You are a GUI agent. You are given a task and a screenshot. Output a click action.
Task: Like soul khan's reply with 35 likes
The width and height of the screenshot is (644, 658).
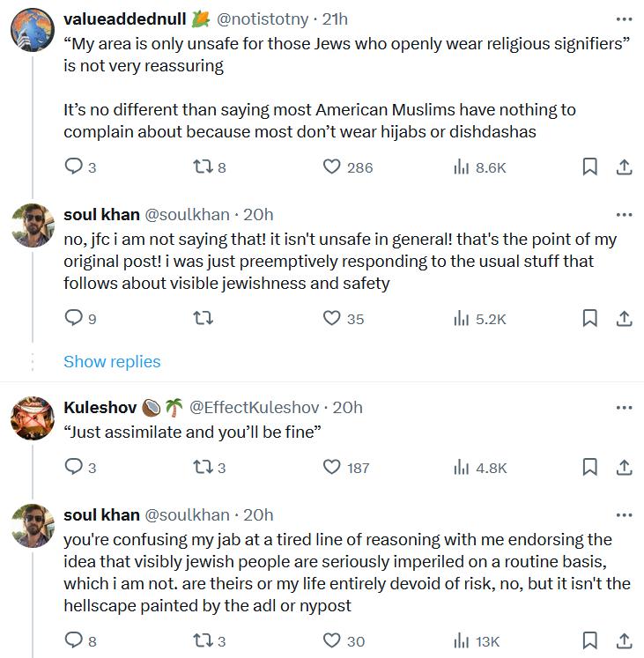332,318
